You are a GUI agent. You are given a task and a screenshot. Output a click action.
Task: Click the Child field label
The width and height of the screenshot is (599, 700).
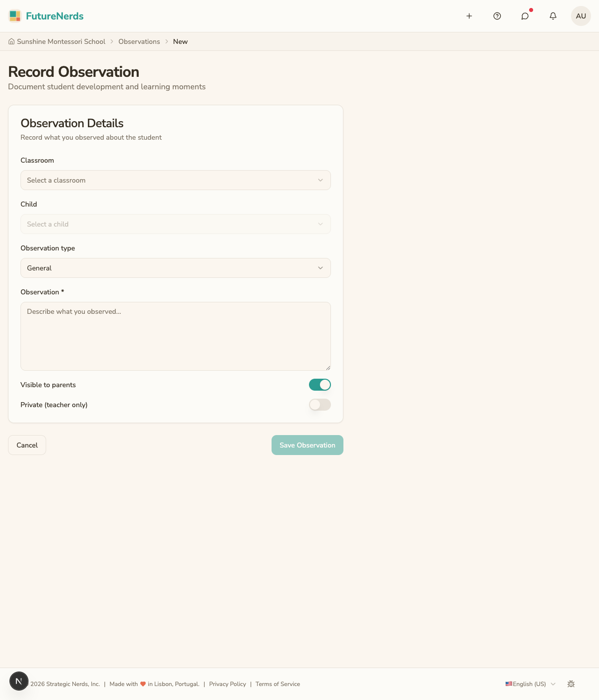tap(28, 204)
